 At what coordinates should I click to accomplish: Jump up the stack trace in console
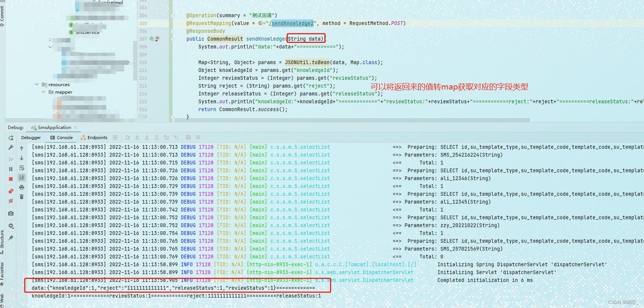pyautogui.click(x=22, y=148)
